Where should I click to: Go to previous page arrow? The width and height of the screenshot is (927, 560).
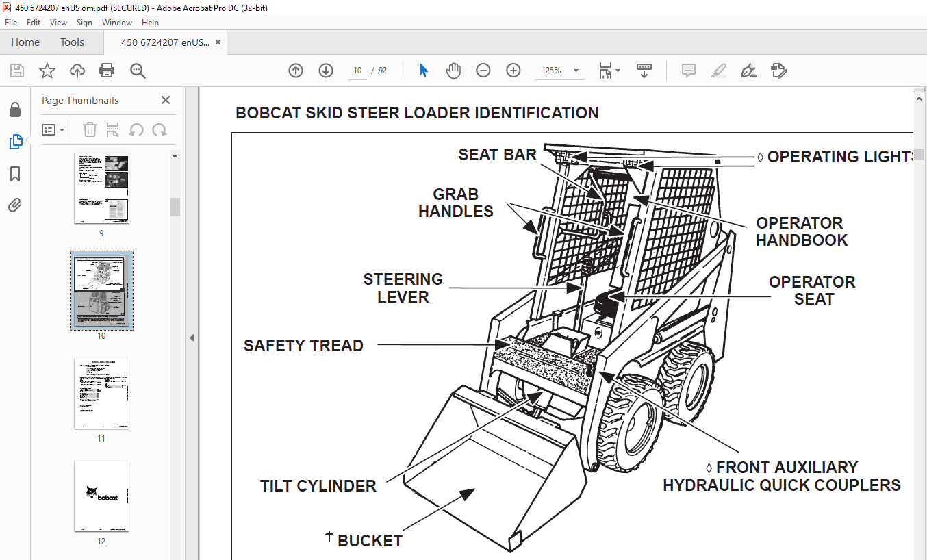[296, 71]
